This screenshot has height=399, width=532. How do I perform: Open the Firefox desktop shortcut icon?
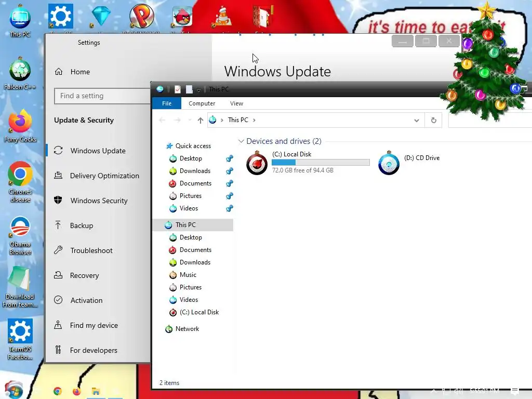tap(20, 126)
